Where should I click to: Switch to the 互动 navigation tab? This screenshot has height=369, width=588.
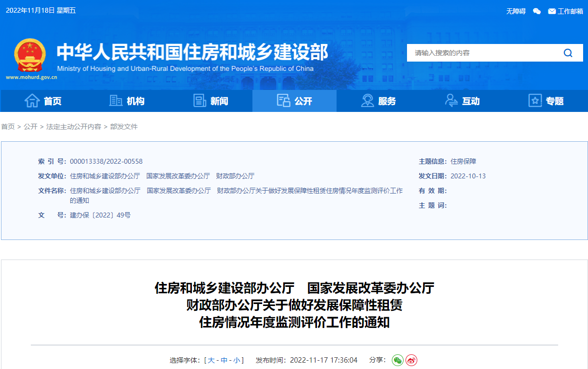(462, 101)
